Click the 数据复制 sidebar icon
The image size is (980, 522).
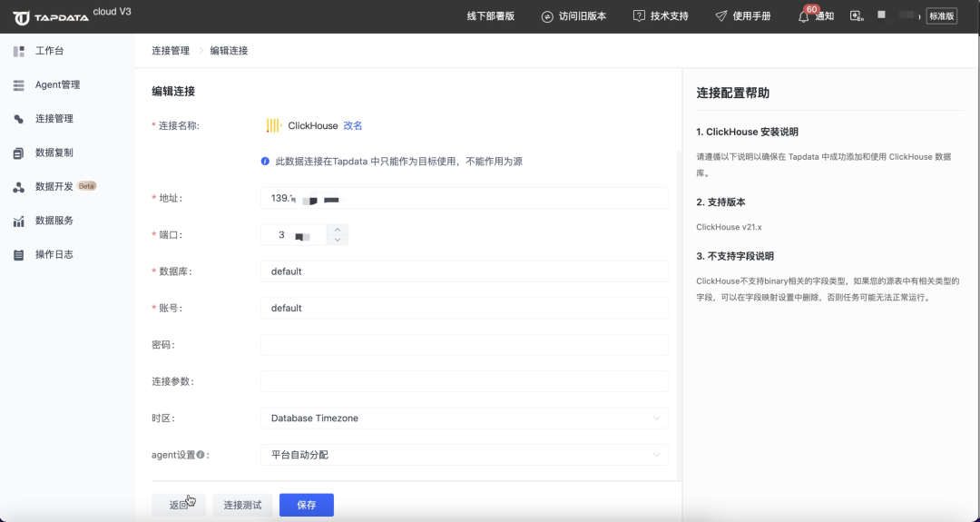pos(19,153)
